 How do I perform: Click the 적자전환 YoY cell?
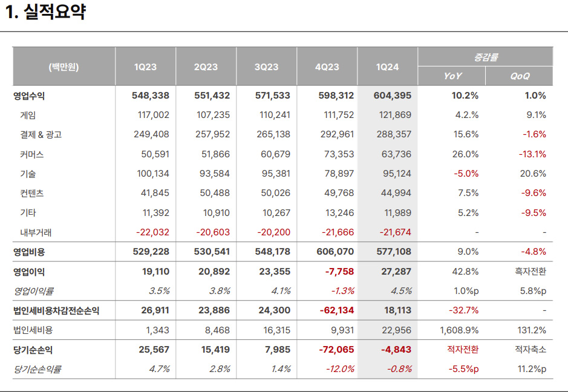[x=463, y=350]
